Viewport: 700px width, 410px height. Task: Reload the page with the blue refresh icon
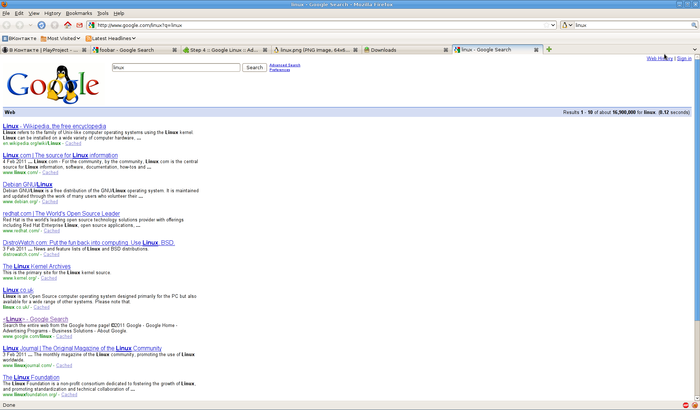(x=42, y=25)
